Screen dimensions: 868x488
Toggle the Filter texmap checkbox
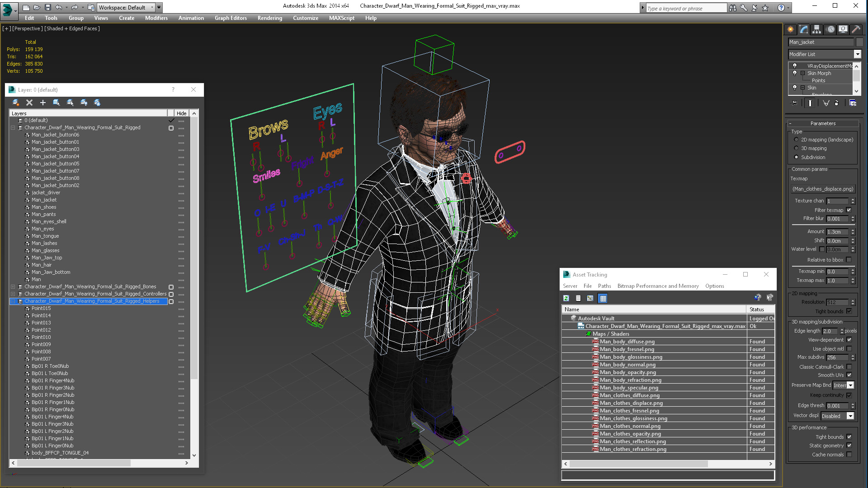click(849, 210)
